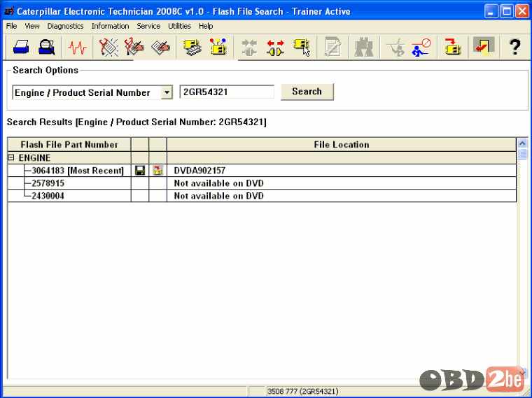
Task: Click the Print toolbar icon
Action: click(21, 47)
